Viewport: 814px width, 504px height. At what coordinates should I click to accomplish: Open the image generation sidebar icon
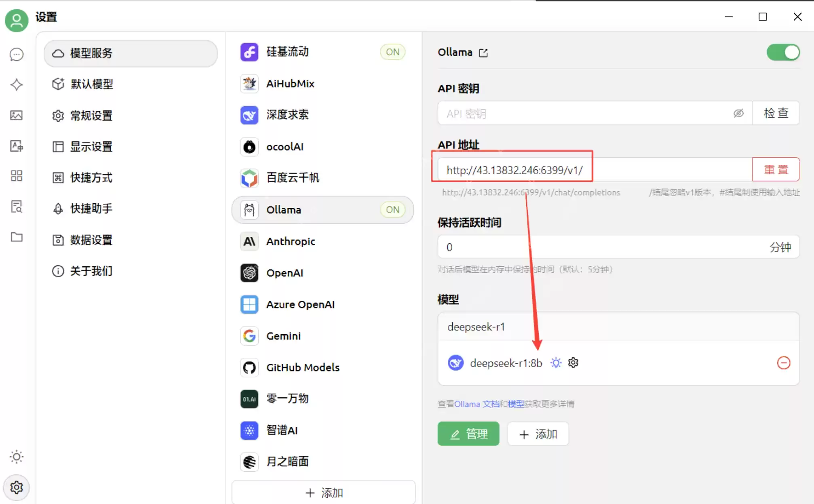16,116
